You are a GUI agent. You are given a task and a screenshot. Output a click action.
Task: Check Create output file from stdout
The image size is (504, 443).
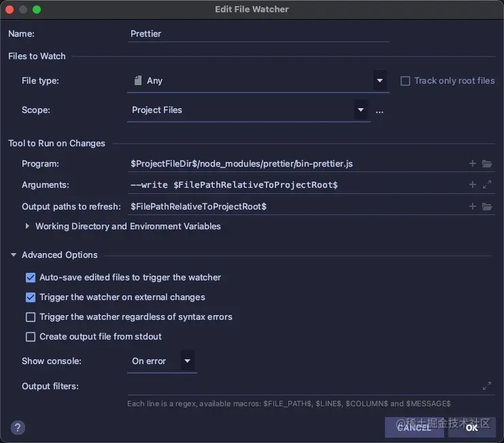point(31,337)
